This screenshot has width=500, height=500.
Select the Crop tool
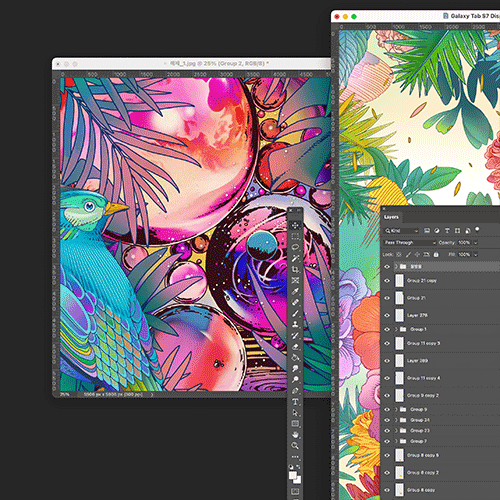pyautogui.click(x=295, y=269)
